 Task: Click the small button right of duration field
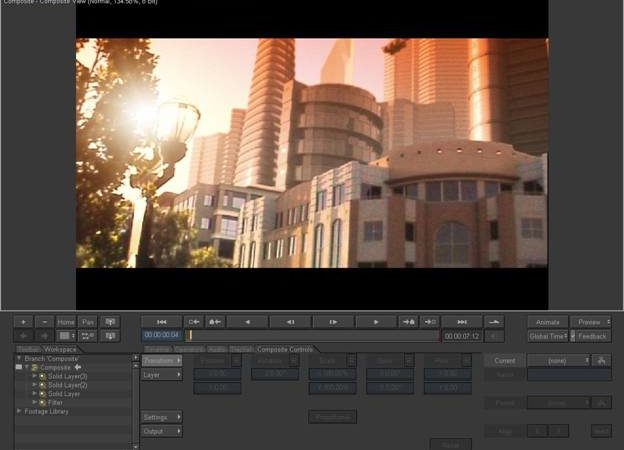pyautogui.click(x=494, y=336)
